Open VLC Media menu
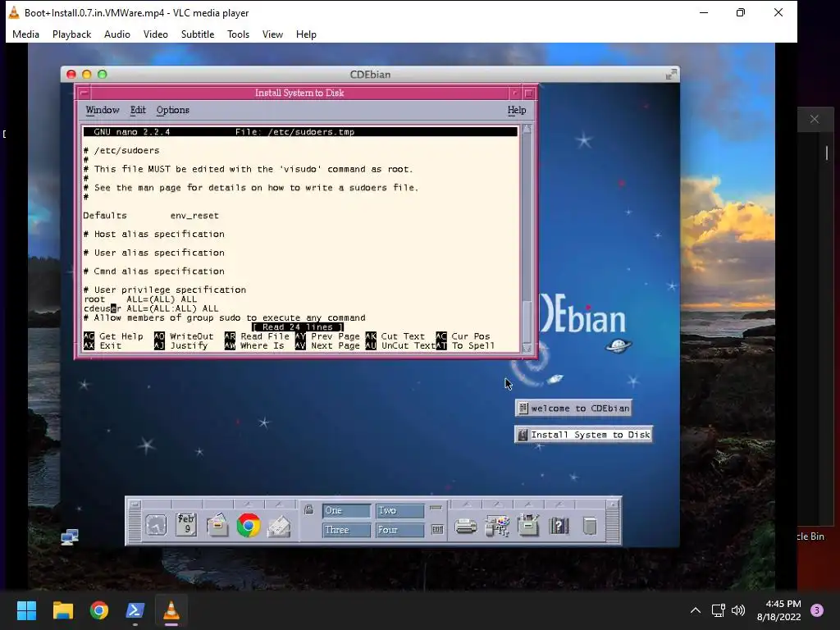This screenshot has width=840, height=630. [x=25, y=34]
